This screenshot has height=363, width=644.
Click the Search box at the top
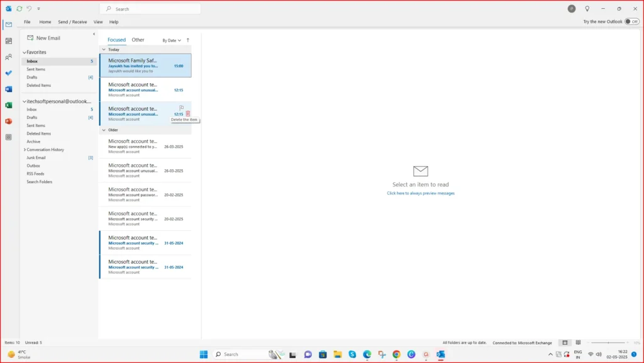[150, 8]
